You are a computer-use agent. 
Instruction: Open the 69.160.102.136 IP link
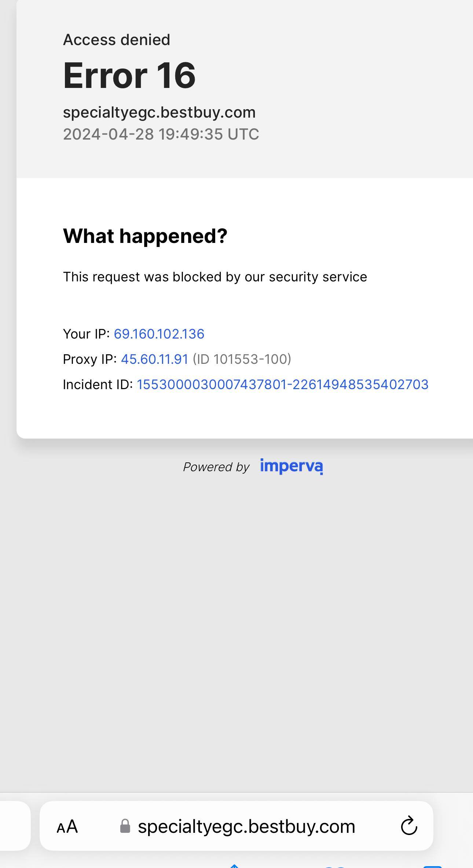tap(159, 334)
